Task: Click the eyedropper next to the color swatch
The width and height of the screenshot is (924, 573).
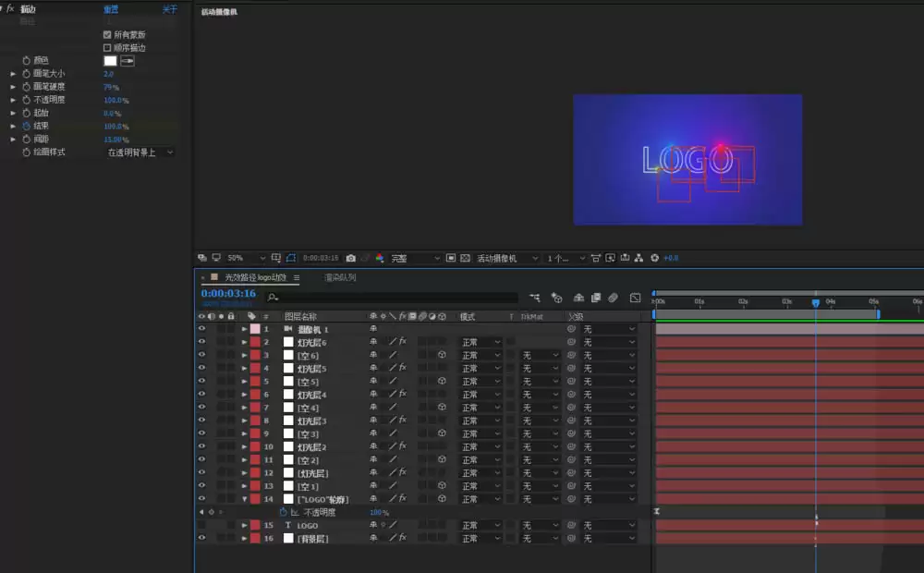Action: (x=128, y=61)
